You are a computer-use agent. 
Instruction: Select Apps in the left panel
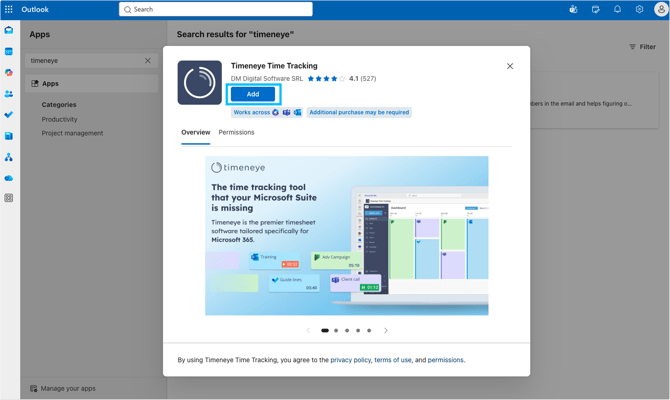pyautogui.click(x=91, y=84)
